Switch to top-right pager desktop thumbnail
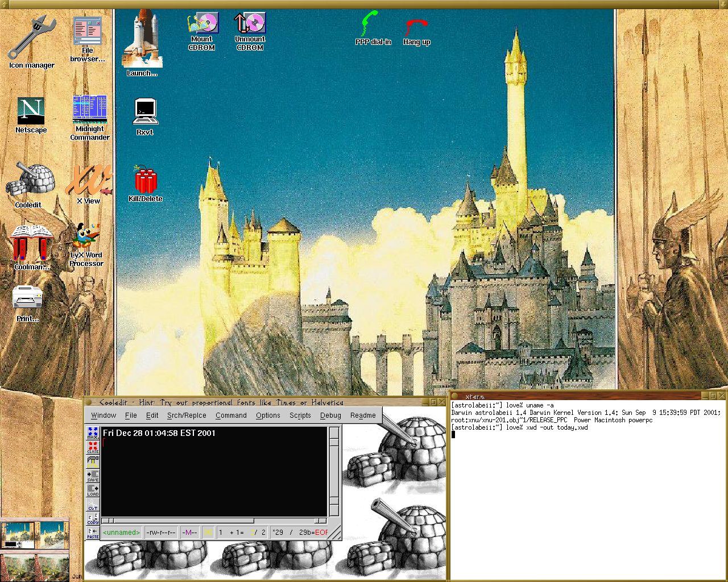The image size is (728, 582). (52, 535)
